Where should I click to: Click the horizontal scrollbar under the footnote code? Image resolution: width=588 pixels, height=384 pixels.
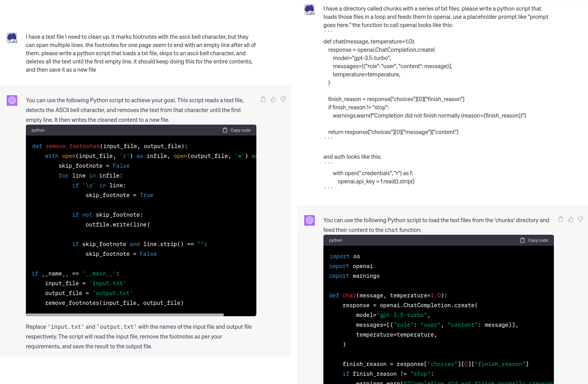[125, 314]
